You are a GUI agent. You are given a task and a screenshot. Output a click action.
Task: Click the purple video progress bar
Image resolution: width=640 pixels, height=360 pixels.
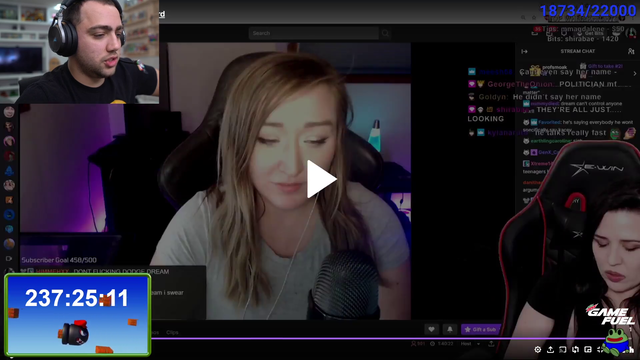378,338
